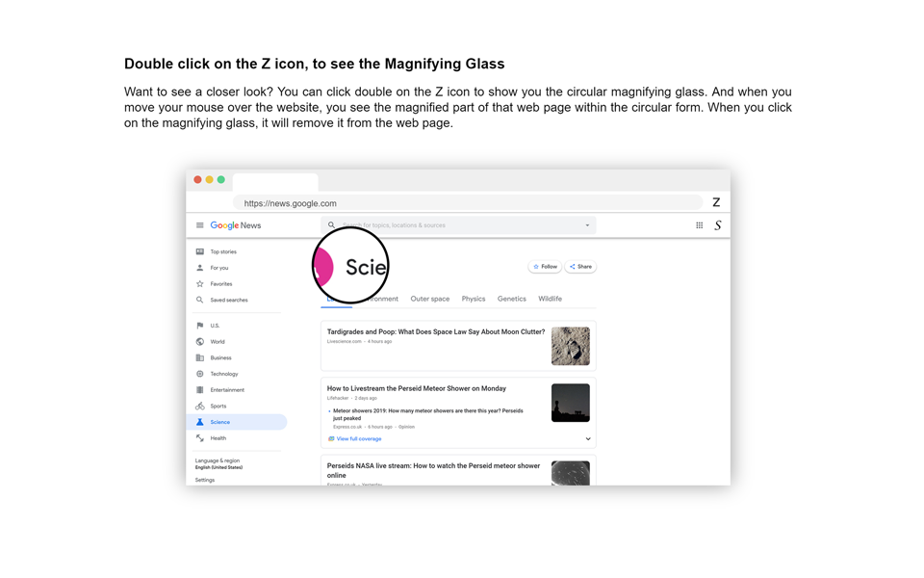Click the Livescience.com source text
The height and width of the screenshot is (578, 924).
(x=345, y=341)
